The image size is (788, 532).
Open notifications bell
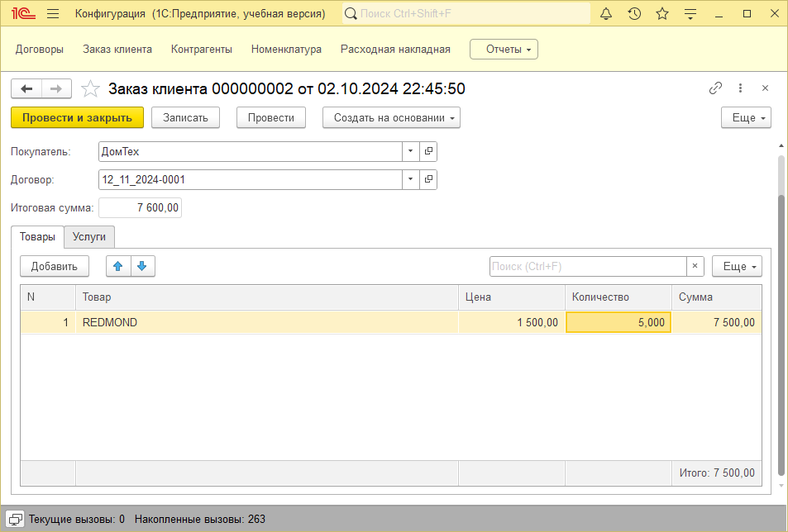(x=606, y=13)
